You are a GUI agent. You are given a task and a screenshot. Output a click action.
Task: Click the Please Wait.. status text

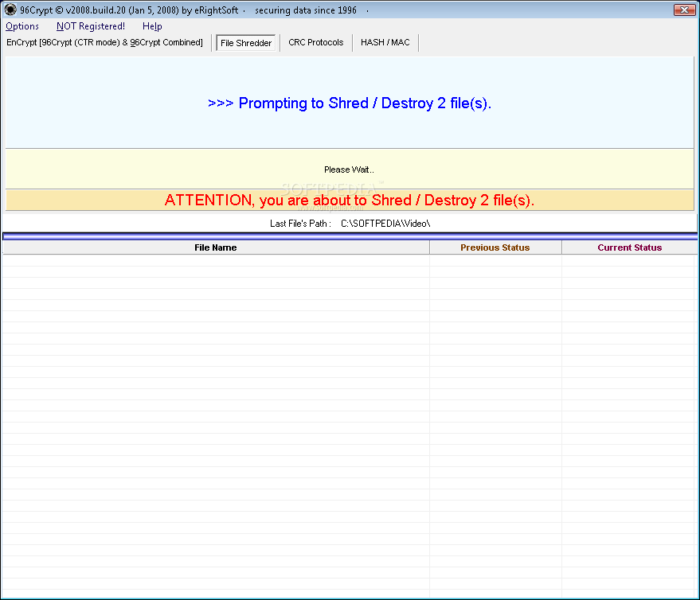click(x=349, y=169)
